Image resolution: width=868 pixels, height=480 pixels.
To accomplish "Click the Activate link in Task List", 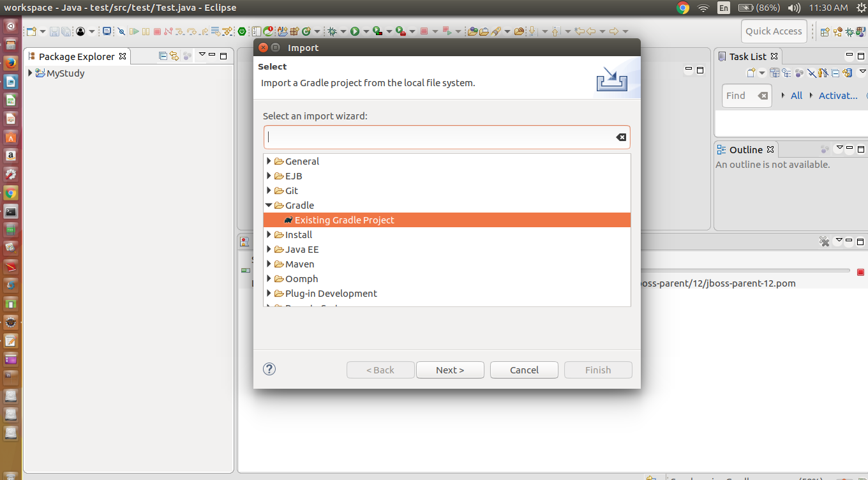I will click(838, 96).
